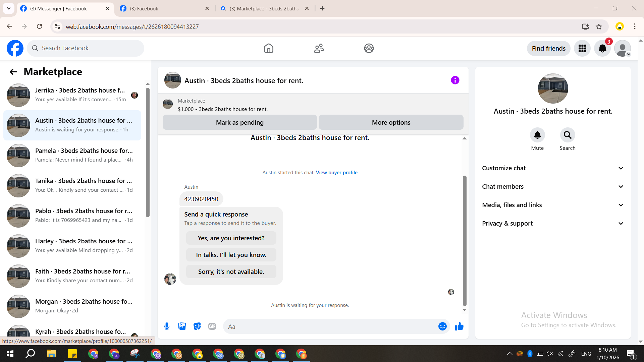Open the conversation information icon
Viewport: 644px width, 362px height.
[x=455, y=80]
